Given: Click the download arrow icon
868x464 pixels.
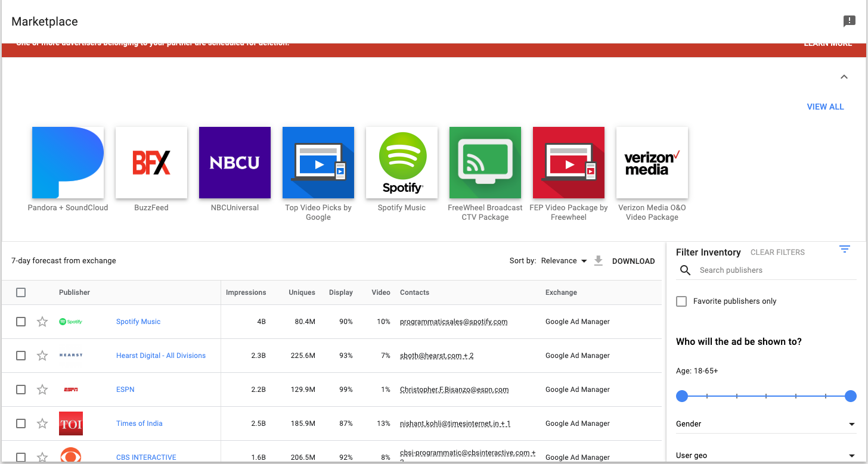Looking at the screenshot, I should coord(599,261).
